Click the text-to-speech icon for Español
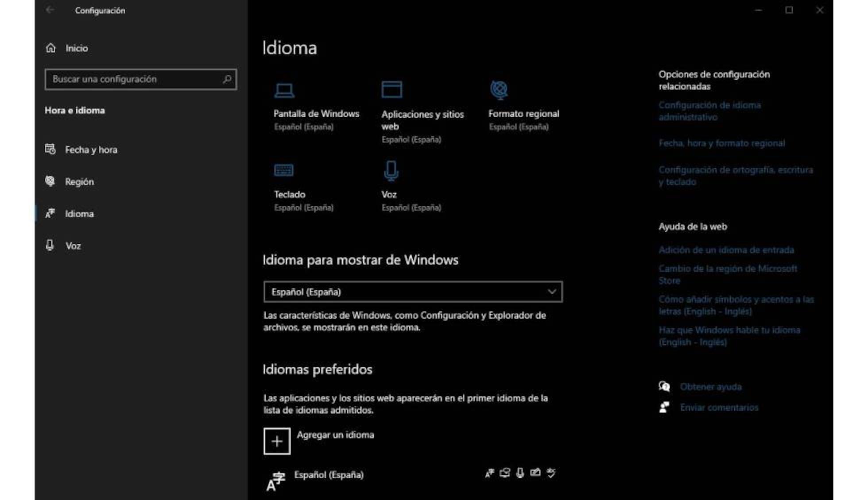 (x=504, y=473)
